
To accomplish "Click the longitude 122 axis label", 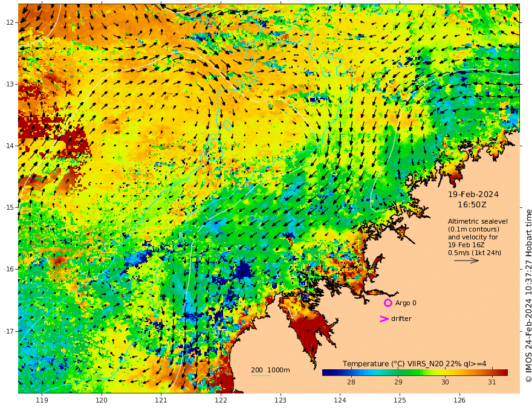I will (221, 400).
